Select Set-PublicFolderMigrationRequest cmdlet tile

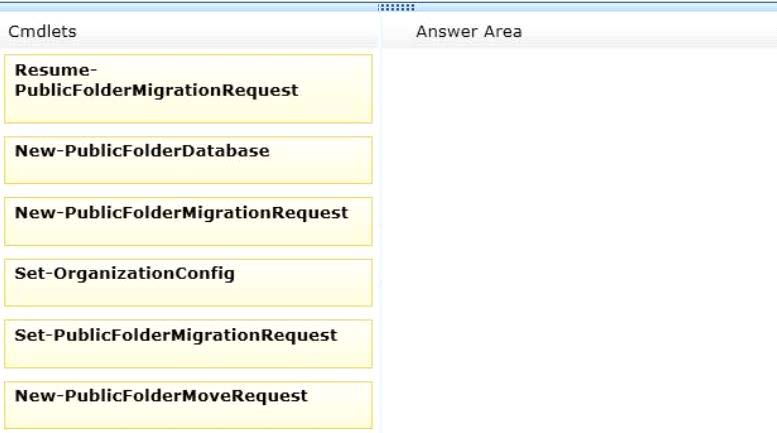(188, 344)
